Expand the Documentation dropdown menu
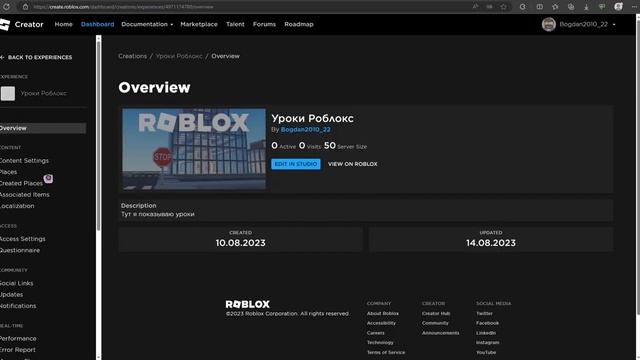 coord(147,24)
